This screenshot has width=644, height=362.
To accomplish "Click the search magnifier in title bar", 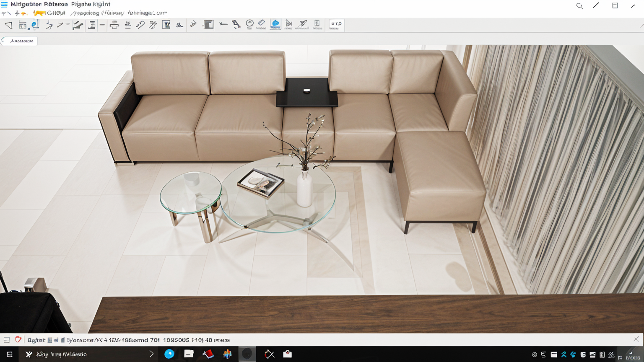I will [579, 6].
